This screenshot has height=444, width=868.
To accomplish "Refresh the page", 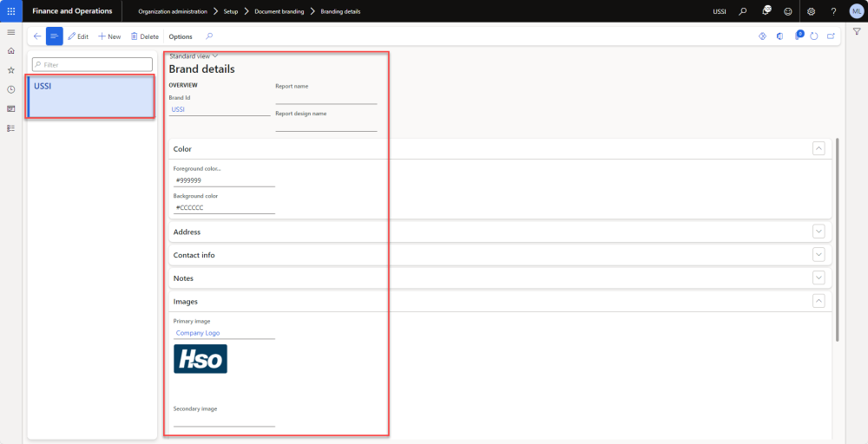I will pyautogui.click(x=814, y=36).
